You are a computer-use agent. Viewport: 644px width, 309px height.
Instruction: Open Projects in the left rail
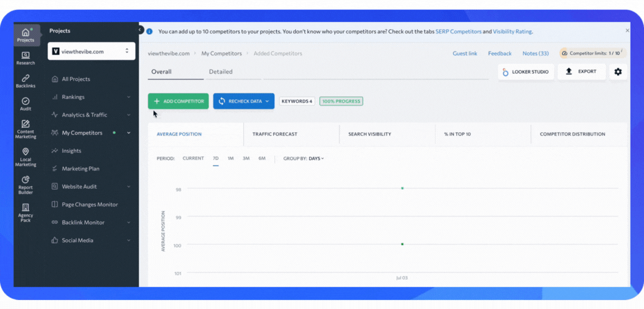(26, 35)
